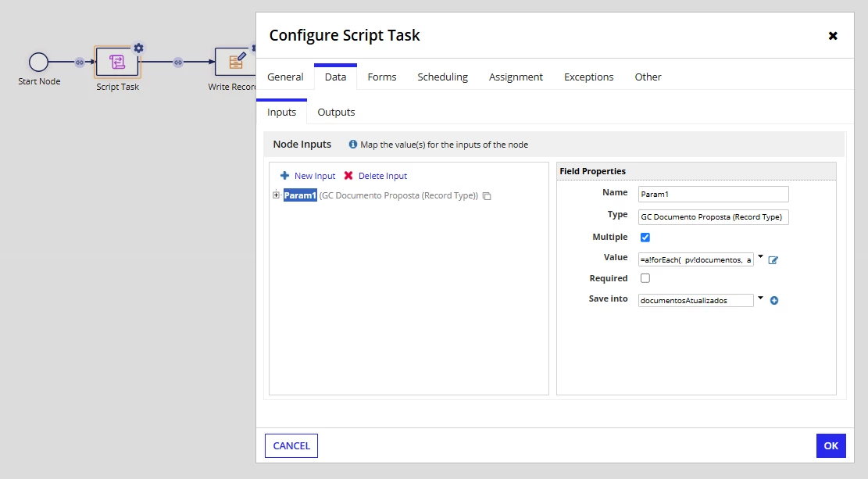Enable the Required checkbox
868x479 pixels.
pyautogui.click(x=645, y=278)
